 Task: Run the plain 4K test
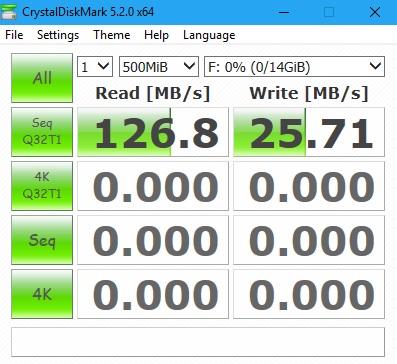[42, 294]
